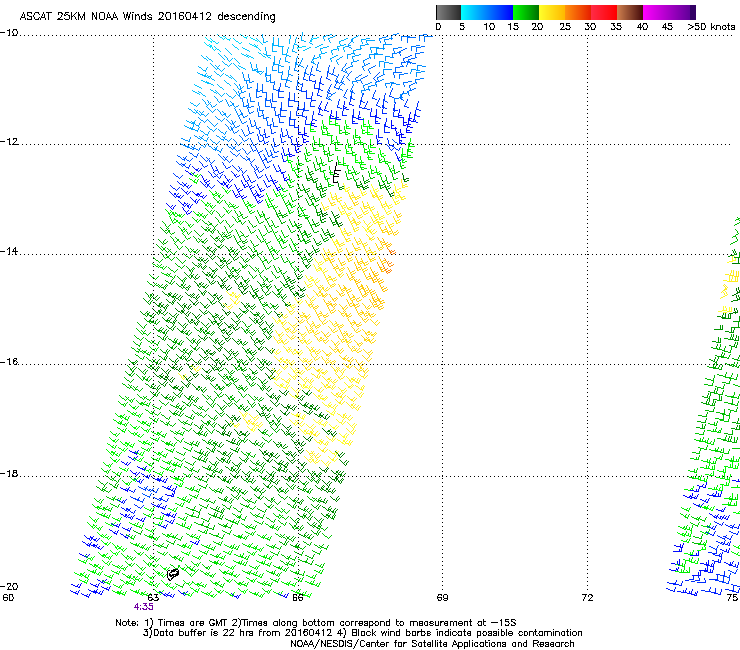Click the note line 'Times are GMT'
Screen dimensions: 740x650
192,623
